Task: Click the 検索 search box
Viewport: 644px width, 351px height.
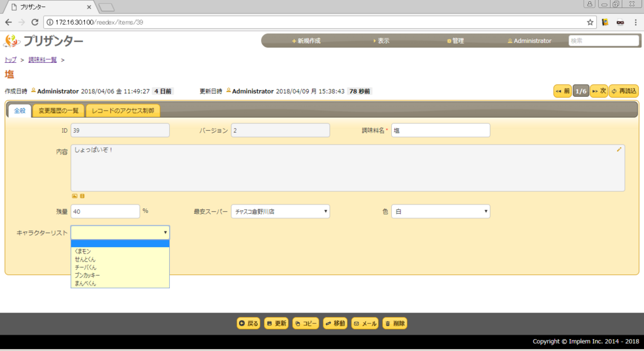Action: 603,41
